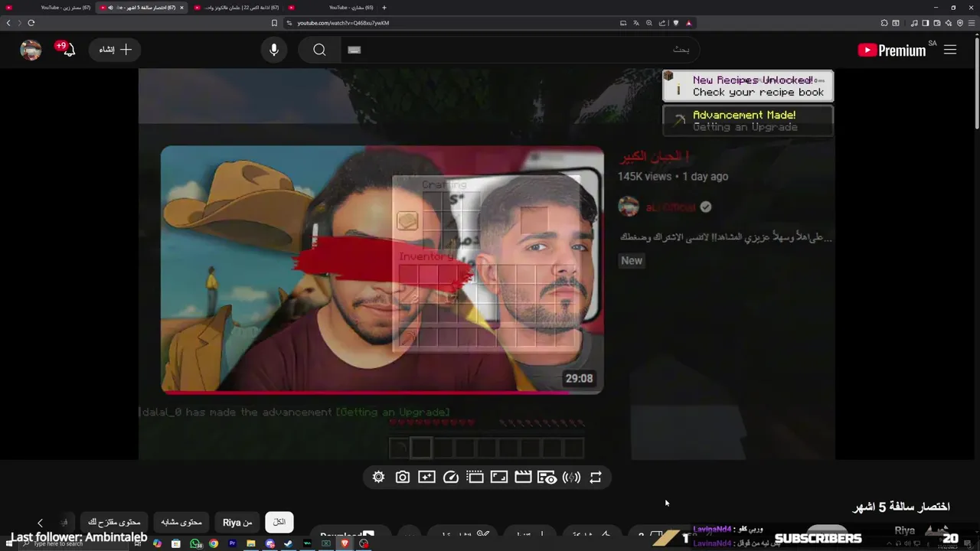
Task: Select the 'الكل' filter chip
Action: [279, 522]
